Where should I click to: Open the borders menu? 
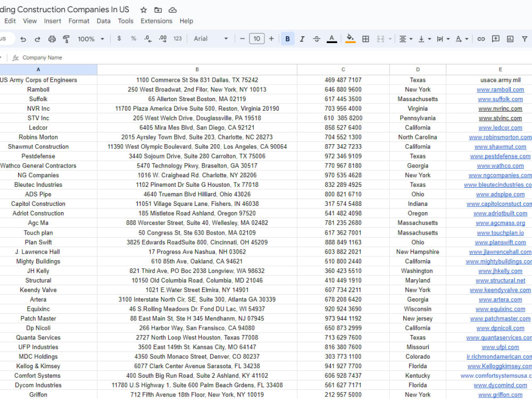click(x=365, y=39)
